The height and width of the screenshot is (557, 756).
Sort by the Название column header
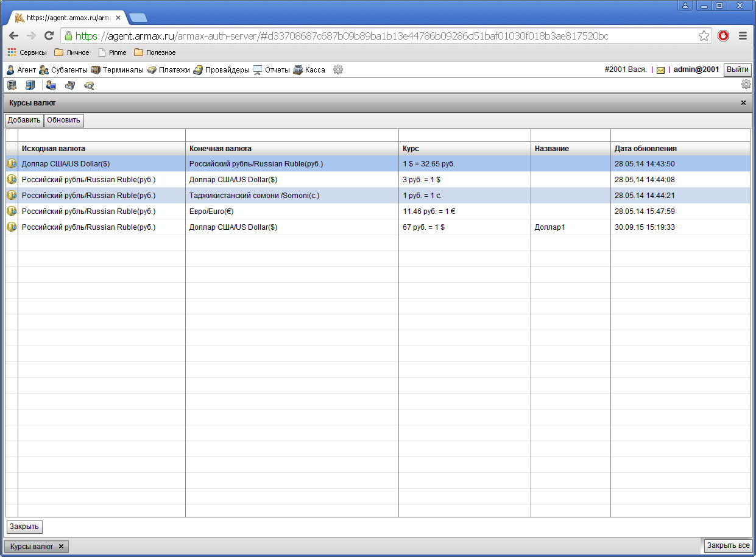571,149
